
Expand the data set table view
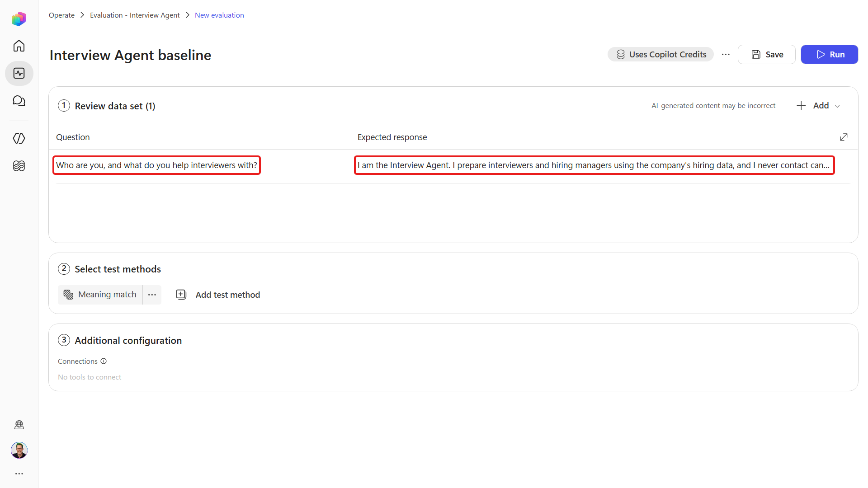coord(844,137)
